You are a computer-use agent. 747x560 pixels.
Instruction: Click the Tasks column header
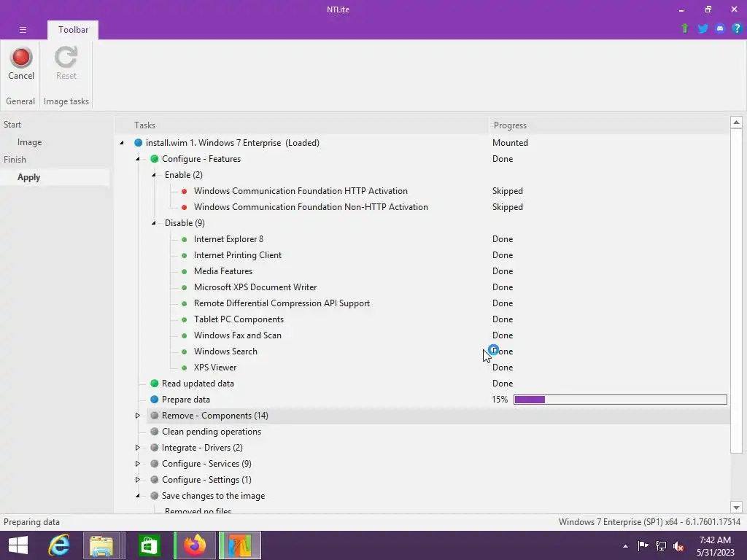tap(301, 125)
